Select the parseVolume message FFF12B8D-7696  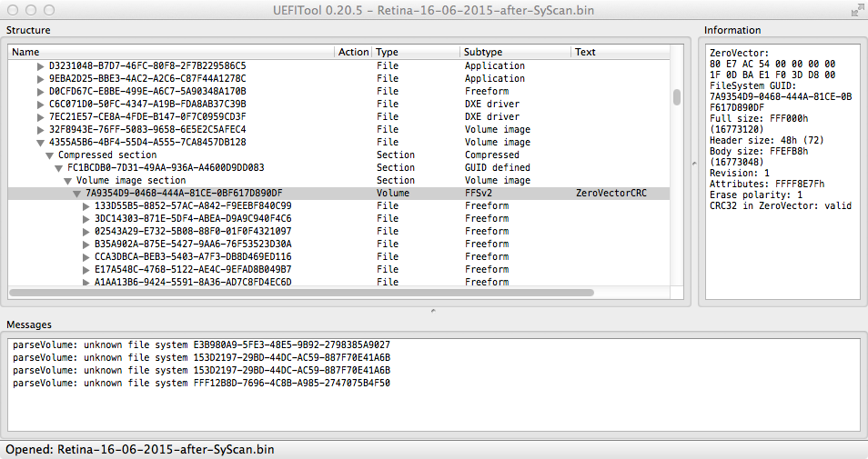[x=201, y=384]
